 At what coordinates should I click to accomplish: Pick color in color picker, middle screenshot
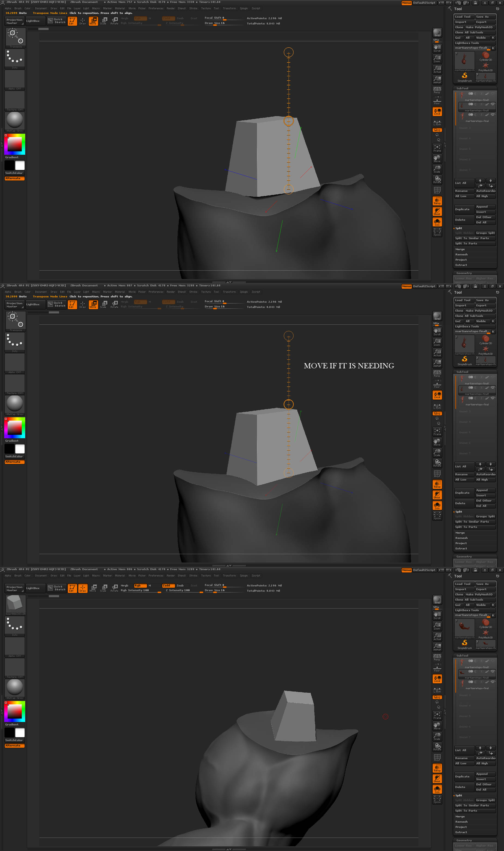coord(15,428)
